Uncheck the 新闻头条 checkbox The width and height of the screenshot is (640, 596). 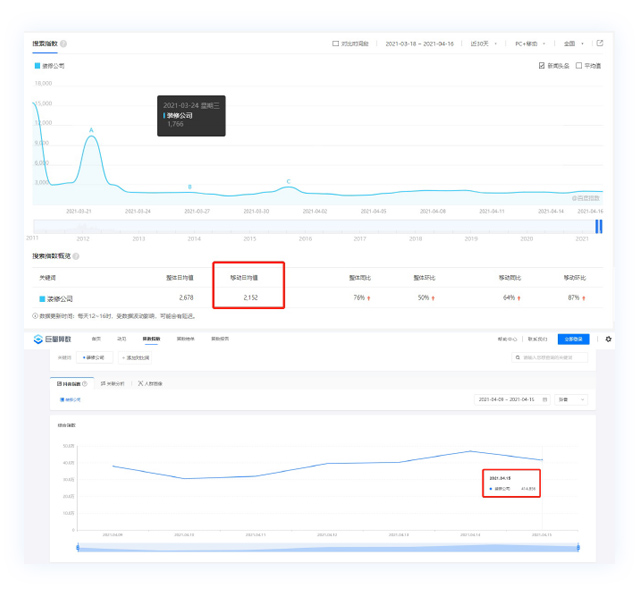click(542, 66)
